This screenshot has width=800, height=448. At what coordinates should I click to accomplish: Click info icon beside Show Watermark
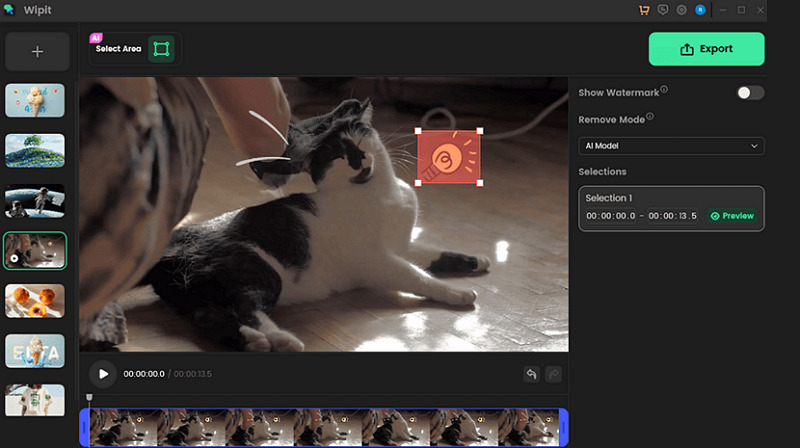[664, 89]
